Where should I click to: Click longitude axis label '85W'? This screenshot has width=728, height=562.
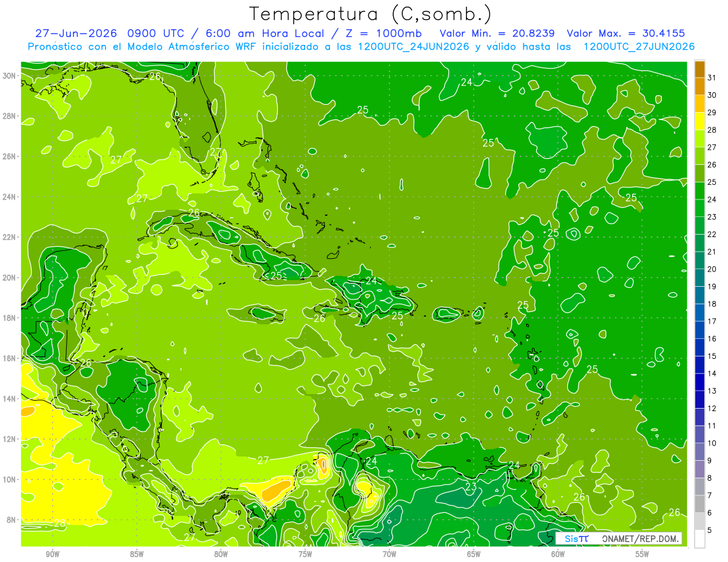[x=137, y=554]
